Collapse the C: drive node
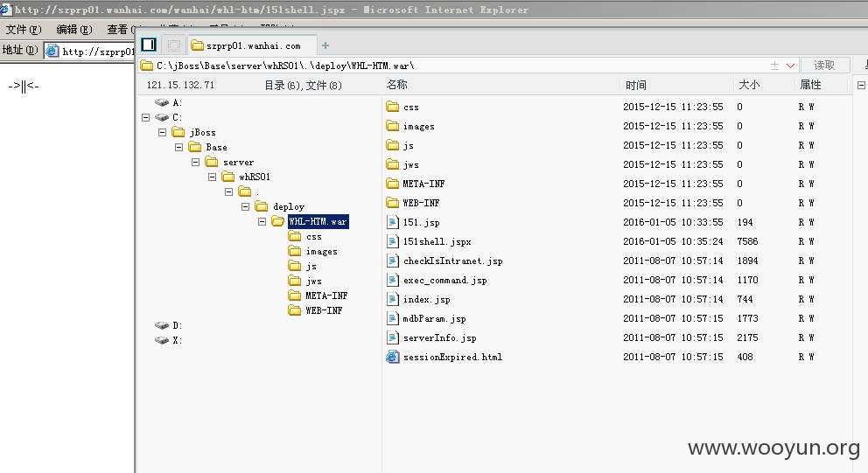Image resolution: width=868 pixels, height=473 pixels. click(145, 117)
